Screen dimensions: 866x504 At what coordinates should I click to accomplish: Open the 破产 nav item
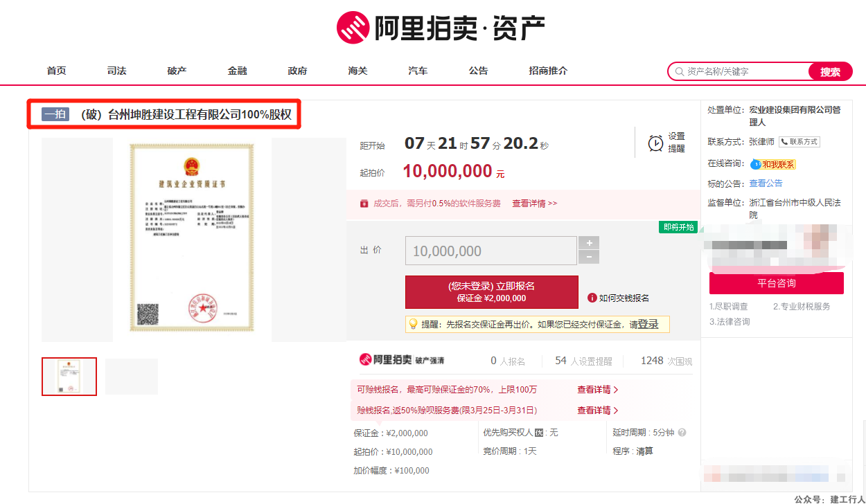177,71
